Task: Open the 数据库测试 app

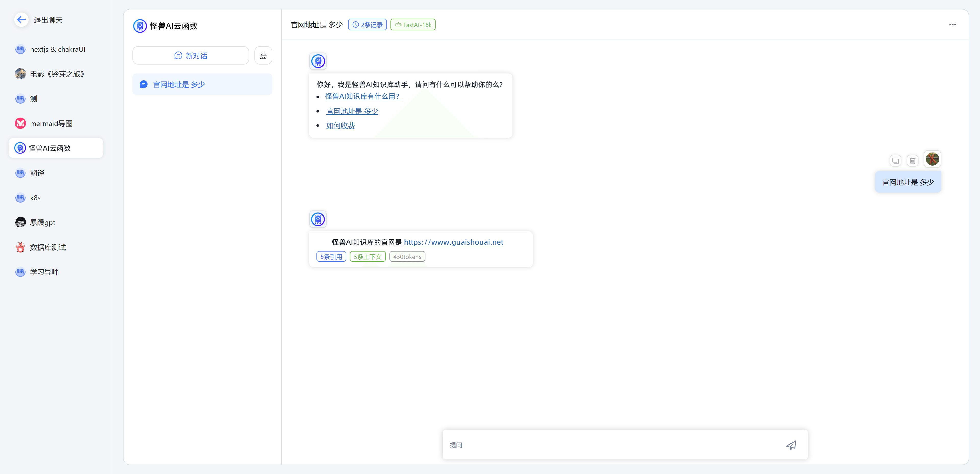Action: tap(56, 247)
